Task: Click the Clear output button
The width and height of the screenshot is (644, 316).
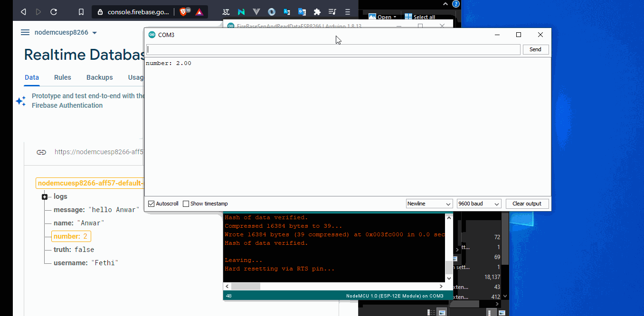Action: 527,204
